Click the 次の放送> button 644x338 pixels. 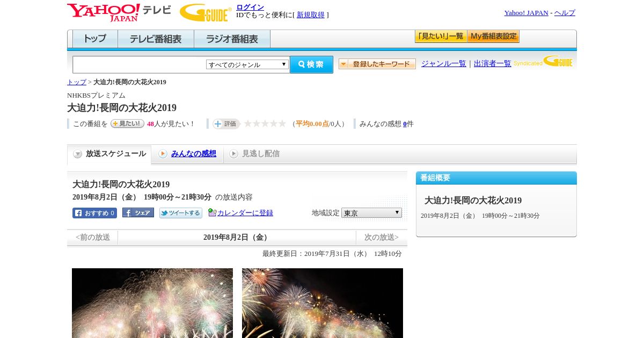[382, 237]
